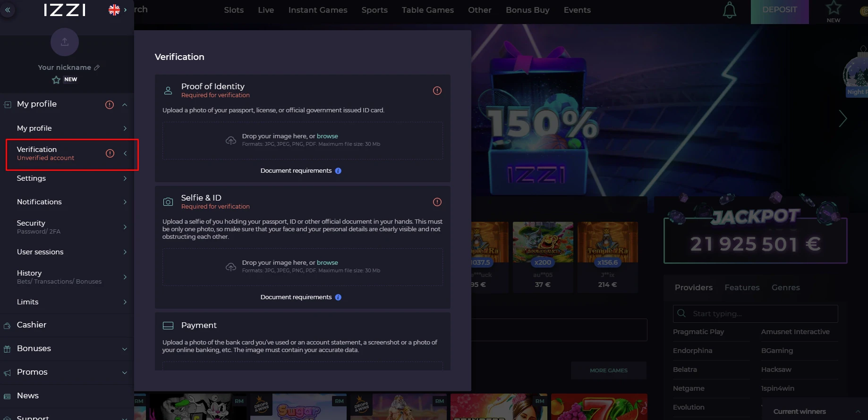Expand the Promos section
868x420 pixels.
tap(67, 372)
